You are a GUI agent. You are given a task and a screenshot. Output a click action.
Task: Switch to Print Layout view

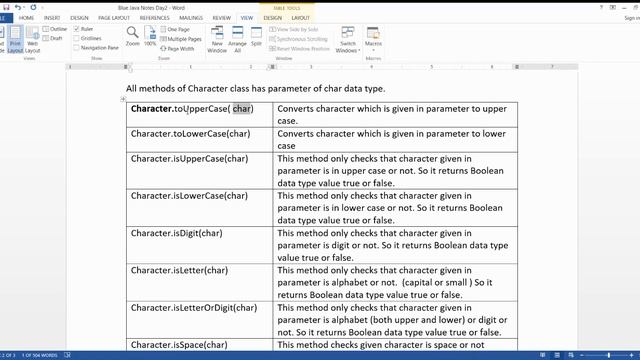[x=15, y=39]
